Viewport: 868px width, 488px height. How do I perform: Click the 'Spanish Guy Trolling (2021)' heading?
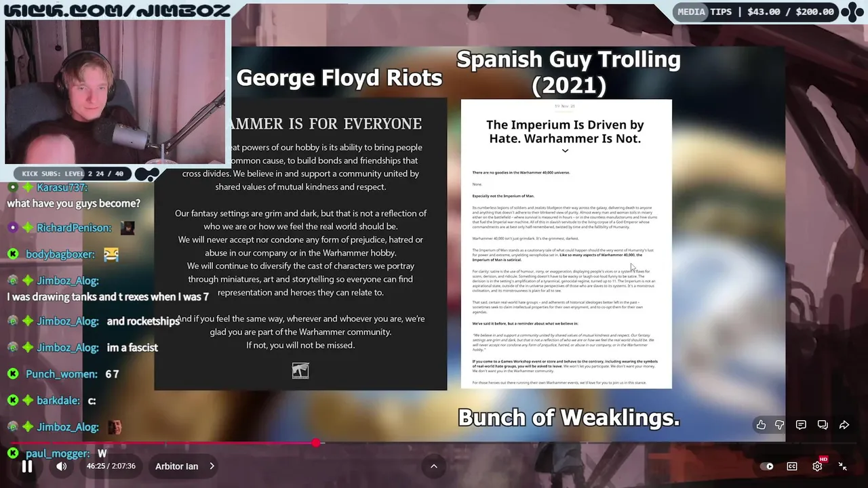(x=568, y=72)
